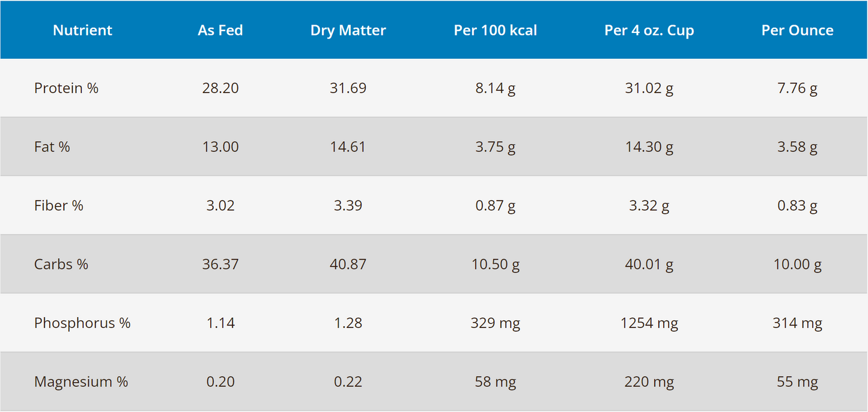Click the Fiber value 0.87 g
Screen dimensions: 868x412
click(496, 206)
